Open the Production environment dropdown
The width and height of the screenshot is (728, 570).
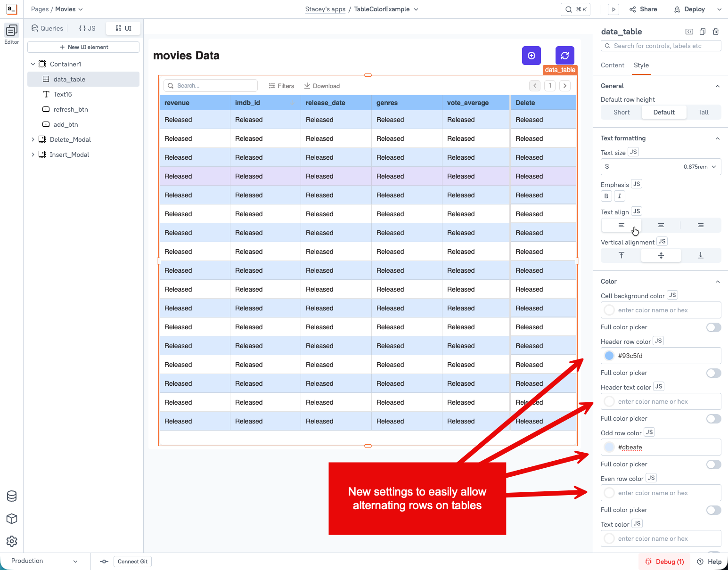pos(44,561)
